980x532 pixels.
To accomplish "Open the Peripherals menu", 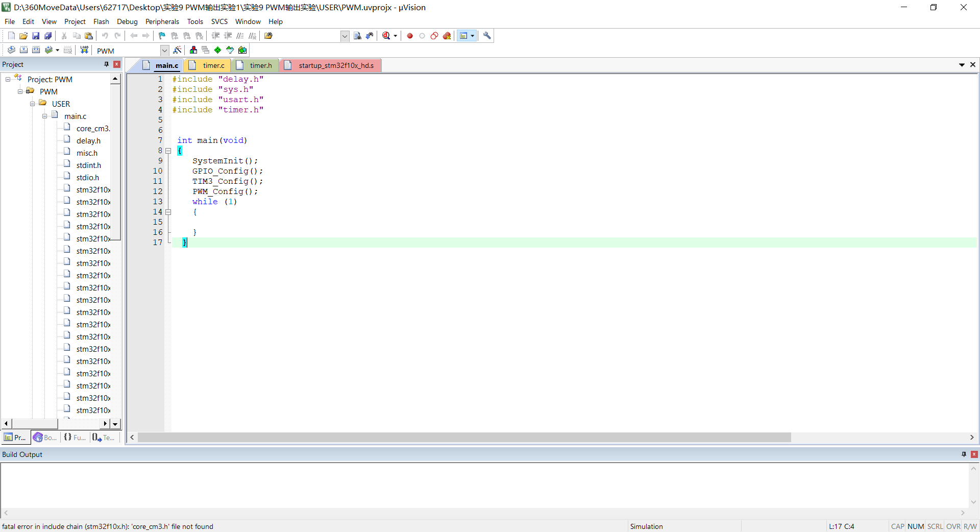I will pyautogui.click(x=162, y=21).
